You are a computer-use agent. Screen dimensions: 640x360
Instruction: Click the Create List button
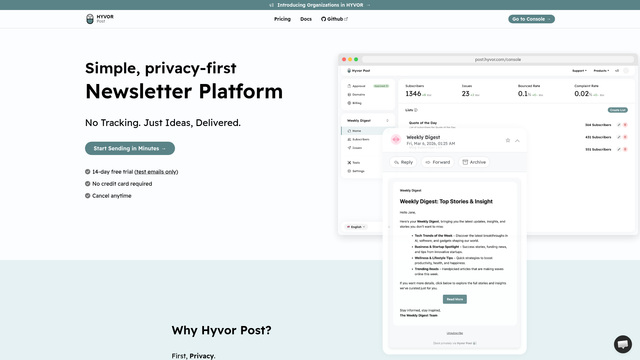tap(618, 110)
